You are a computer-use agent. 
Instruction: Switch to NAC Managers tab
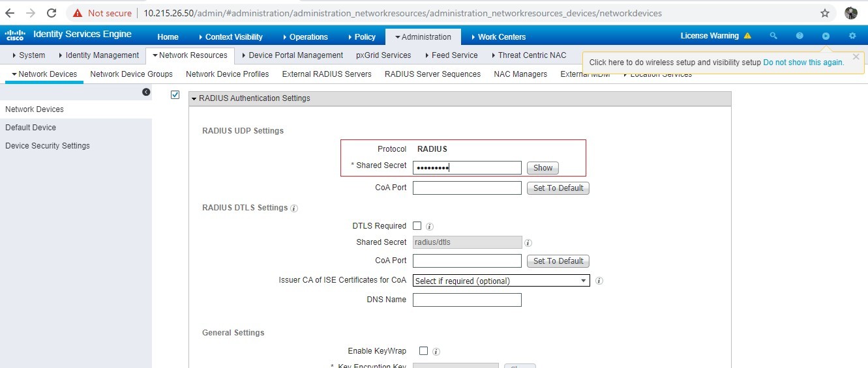click(520, 74)
